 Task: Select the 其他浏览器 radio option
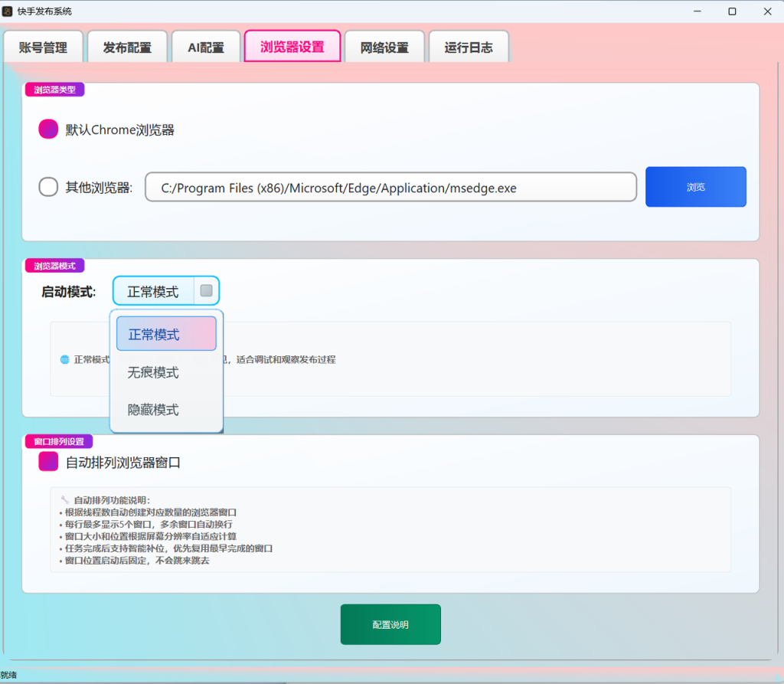coord(48,187)
